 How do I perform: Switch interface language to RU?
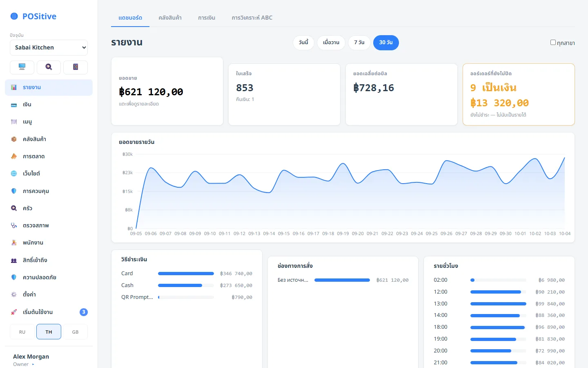22,332
